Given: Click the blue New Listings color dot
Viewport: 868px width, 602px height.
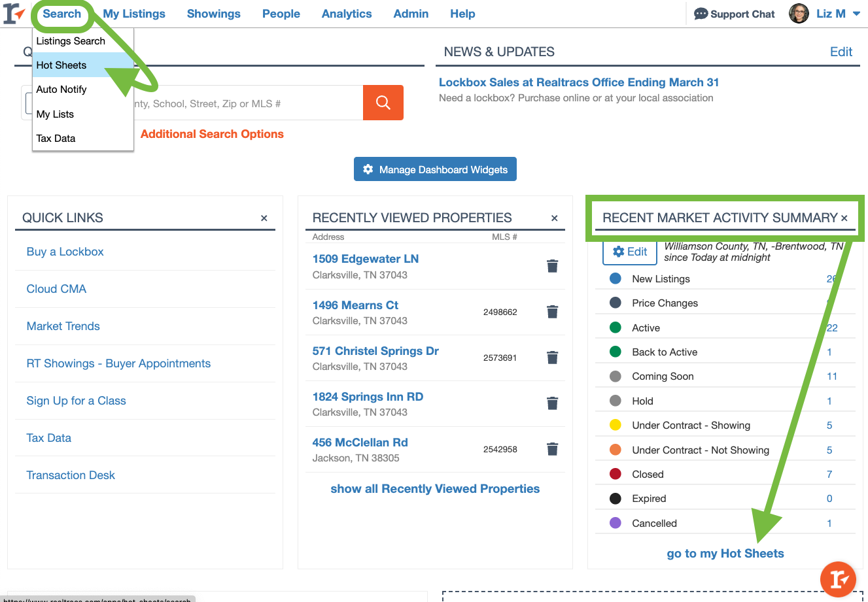Looking at the screenshot, I should click(615, 278).
